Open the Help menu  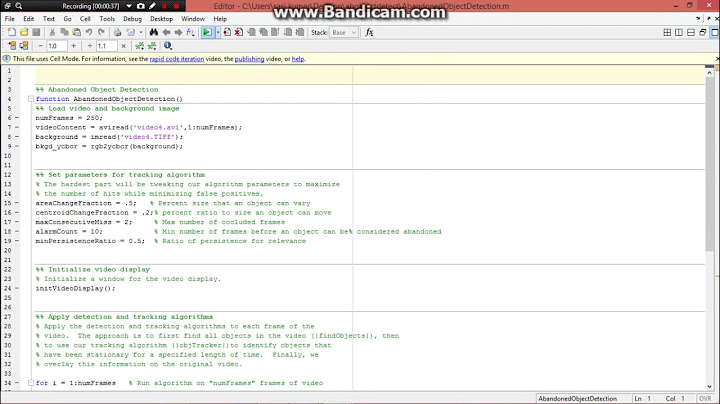click(220, 19)
